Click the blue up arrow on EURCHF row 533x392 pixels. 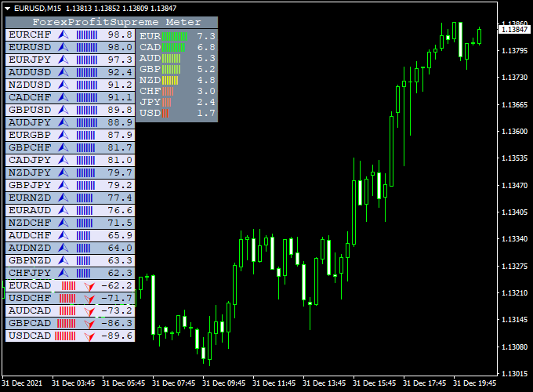tap(63, 34)
